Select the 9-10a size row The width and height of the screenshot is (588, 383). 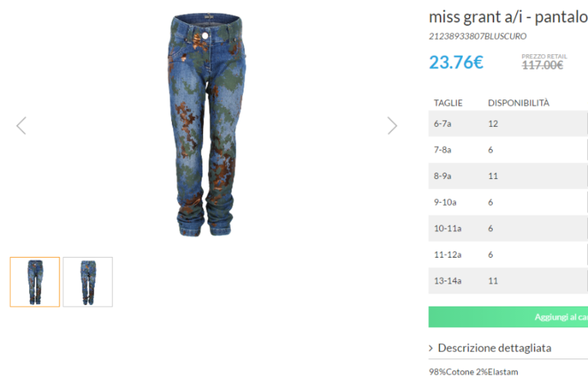[508, 202]
